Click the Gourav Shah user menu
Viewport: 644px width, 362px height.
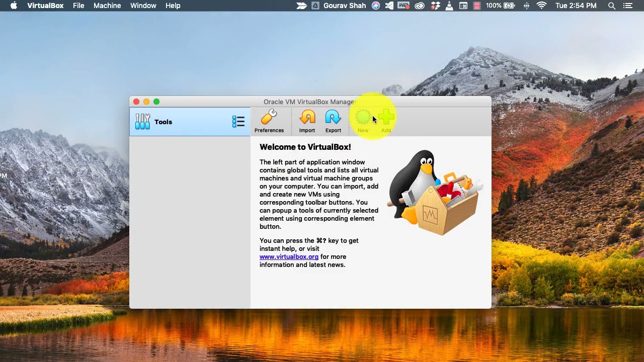(345, 6)
